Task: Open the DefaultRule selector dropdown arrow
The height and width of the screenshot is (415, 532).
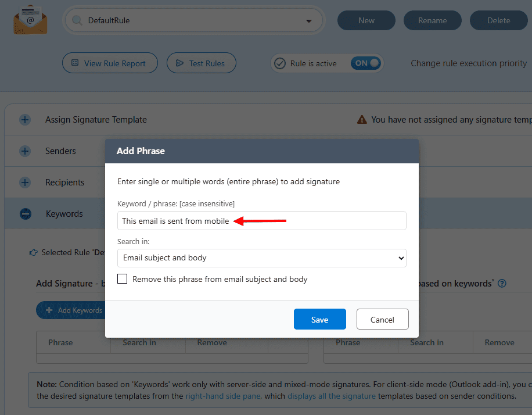Action: click(x=308, y=21)
